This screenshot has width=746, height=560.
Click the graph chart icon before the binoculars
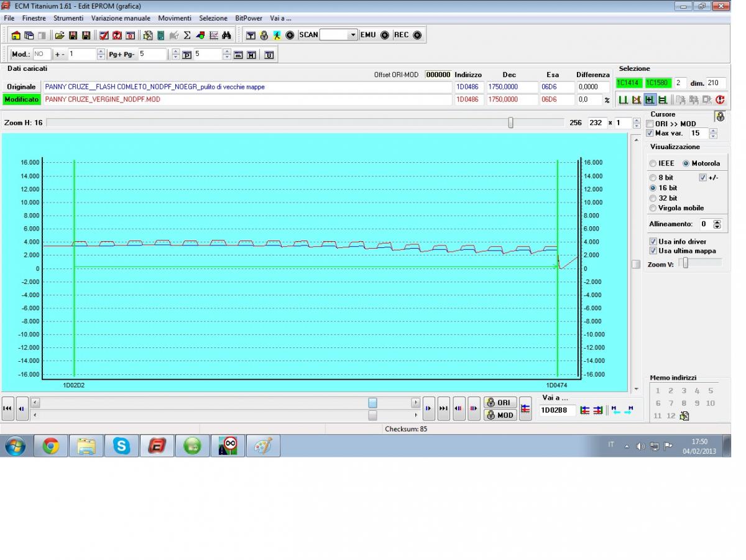(213, 35)
